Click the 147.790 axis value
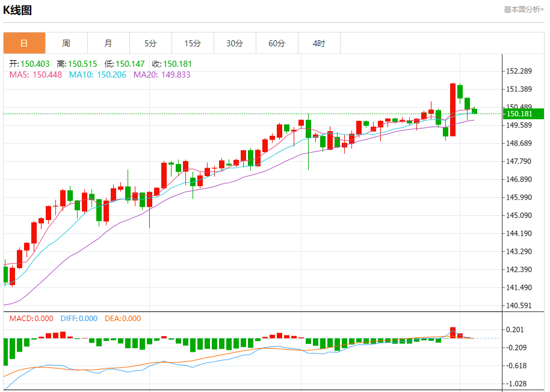The image size is (550, 392). 519,161
